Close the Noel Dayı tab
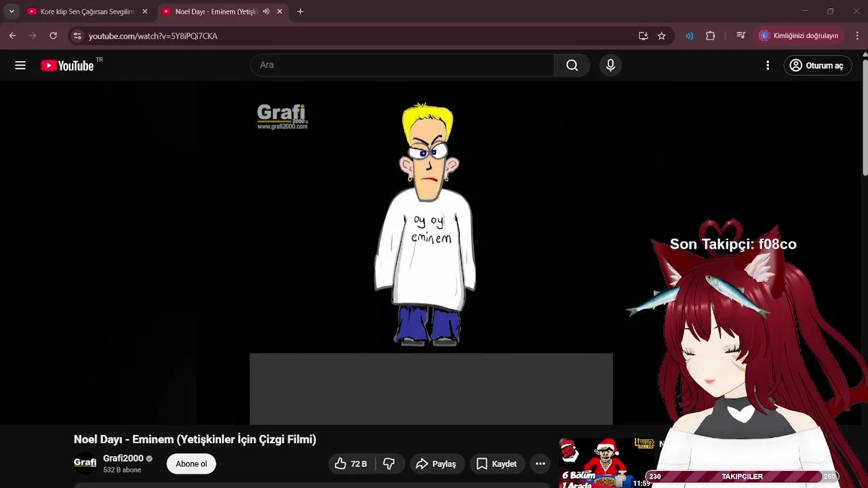 coord(279,12)
